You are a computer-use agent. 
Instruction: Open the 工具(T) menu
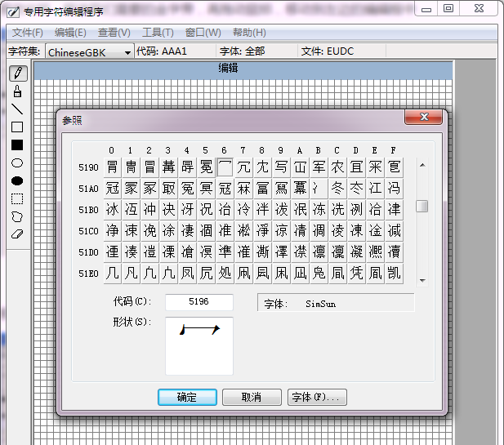[x=158, y=33]
